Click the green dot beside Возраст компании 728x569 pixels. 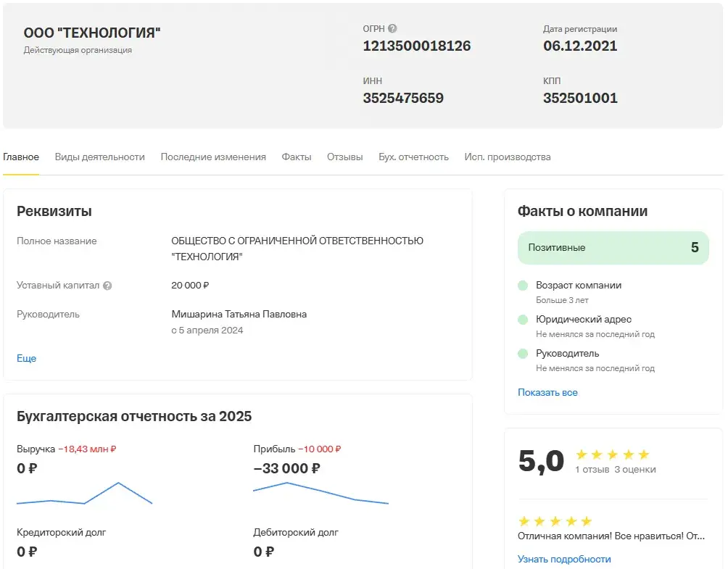pyautogui.click(x=523, y=286)
